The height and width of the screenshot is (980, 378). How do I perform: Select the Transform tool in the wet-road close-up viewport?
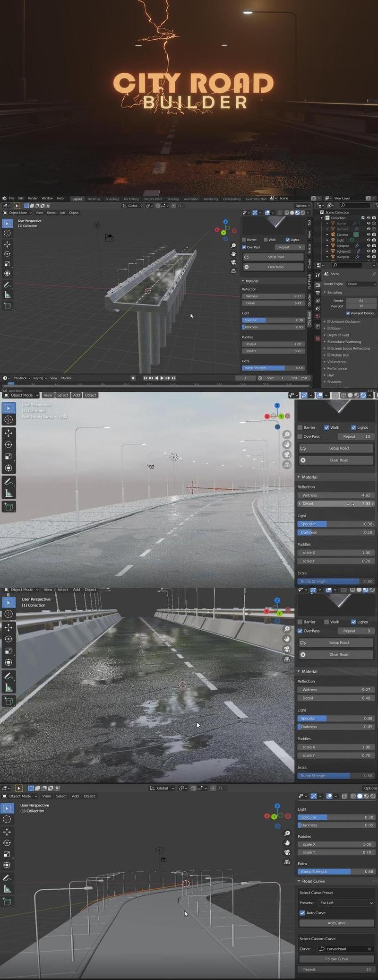click(9, 662)
